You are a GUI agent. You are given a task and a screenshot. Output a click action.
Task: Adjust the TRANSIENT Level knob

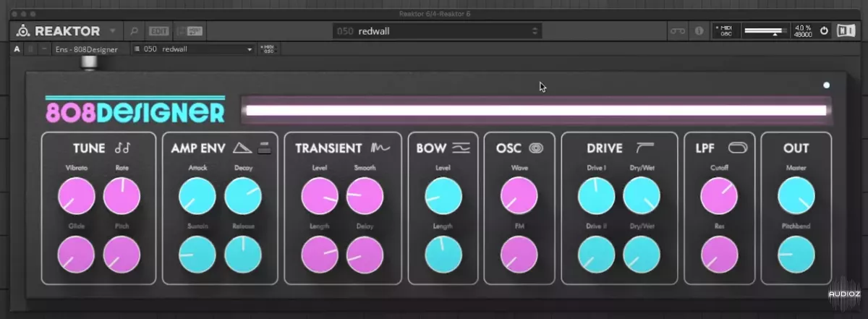pos(320,197)
